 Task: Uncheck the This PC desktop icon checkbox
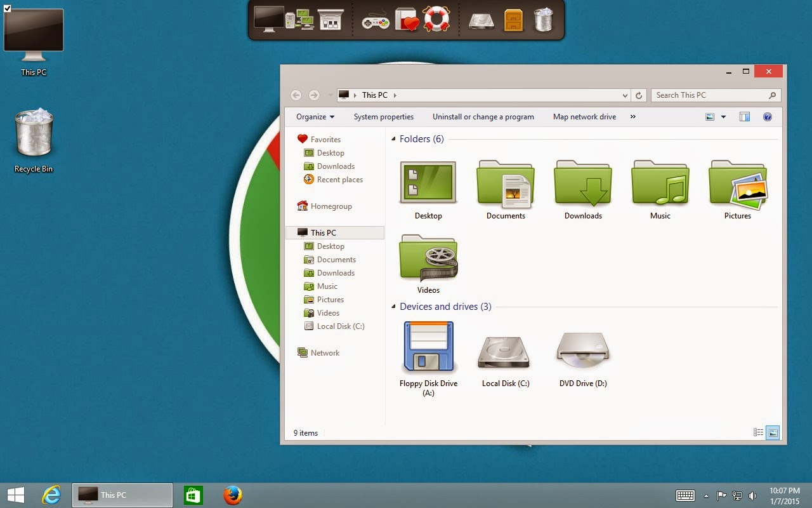(x=8, y=8)
